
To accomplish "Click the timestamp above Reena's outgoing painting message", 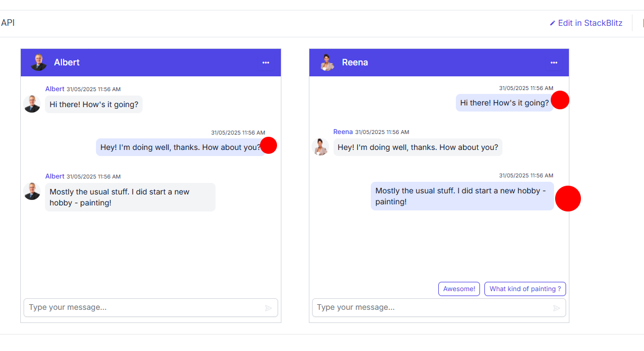I will pyautogui.click(x=526, y=176).
